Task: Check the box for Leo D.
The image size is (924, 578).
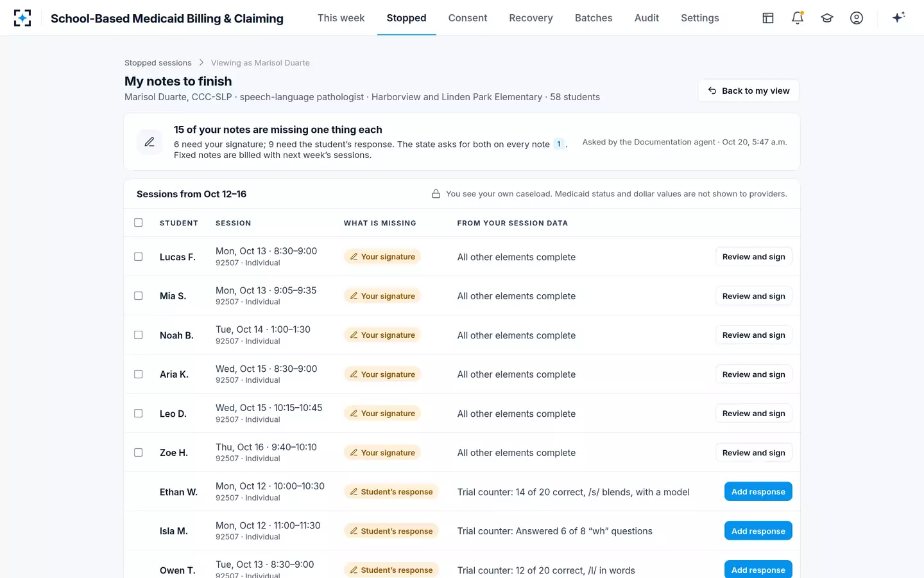Action: click(x=138, y=414)
